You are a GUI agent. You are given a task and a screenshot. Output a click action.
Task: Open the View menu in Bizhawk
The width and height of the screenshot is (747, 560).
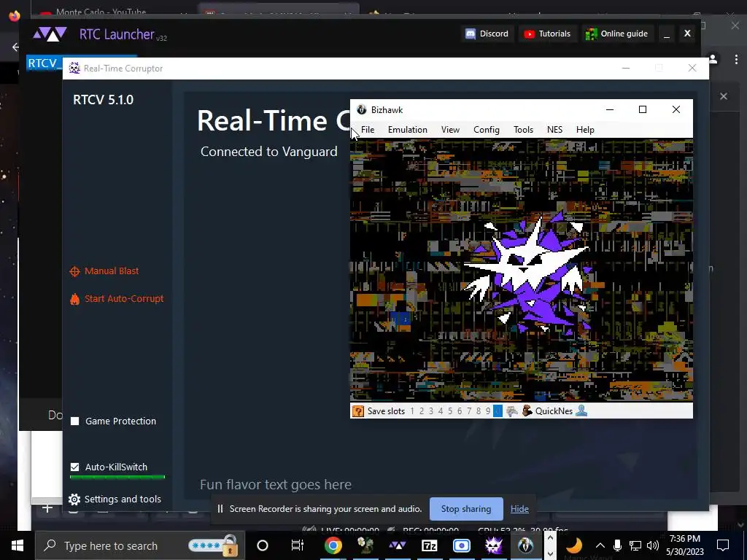tap(450, 130)
